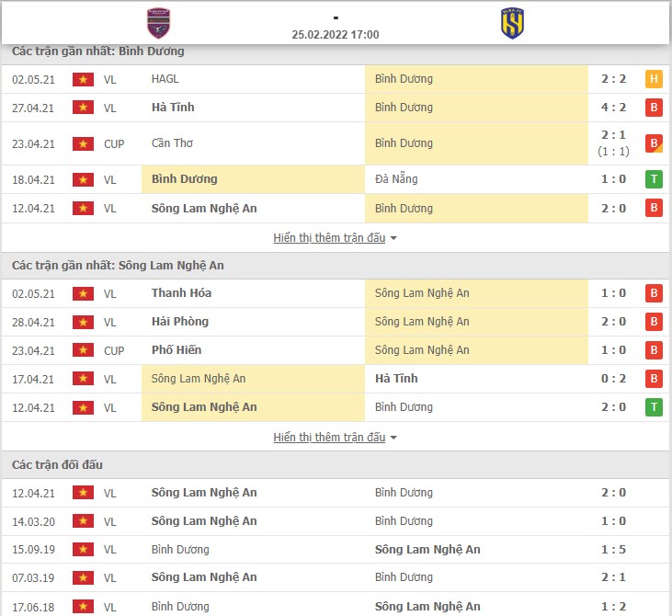The width and height of the screenshot is (672, 616).
Task: Open 'Hiển thị thêm trận đấu' under Bình Dương
Action: coord(329,237)
